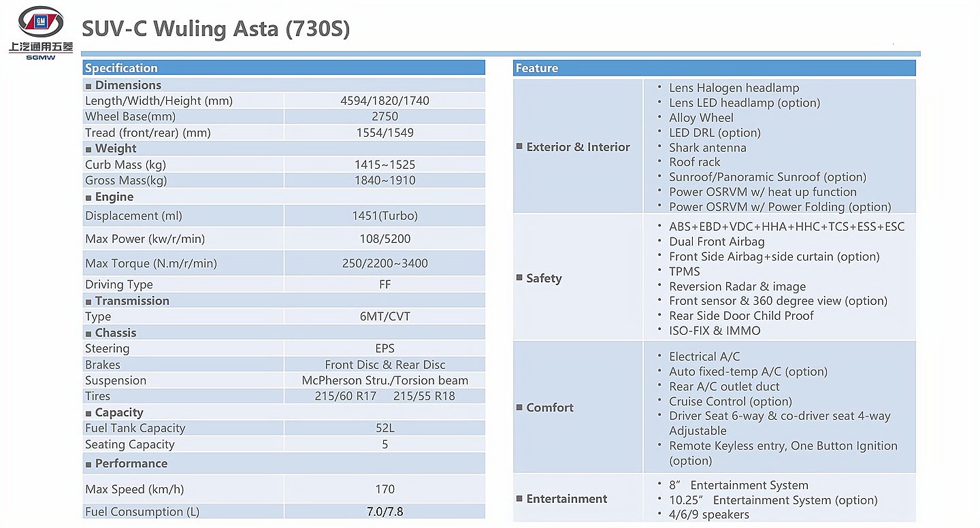This screenshot has height=528, width=980.
Task: Select the wheel base value "2750"
Action: [385, 116]
